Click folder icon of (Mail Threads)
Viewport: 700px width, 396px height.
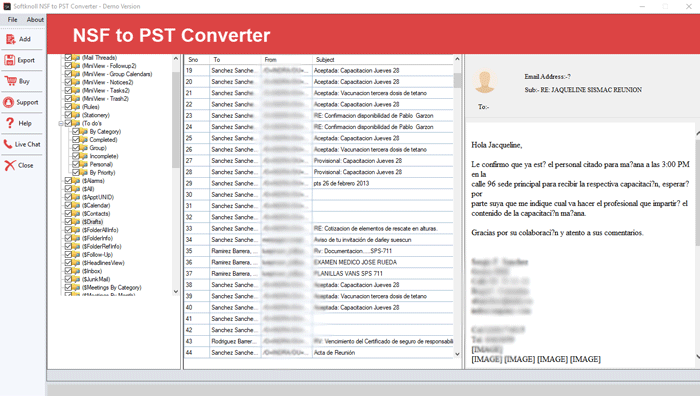click(x=76, y=58)
